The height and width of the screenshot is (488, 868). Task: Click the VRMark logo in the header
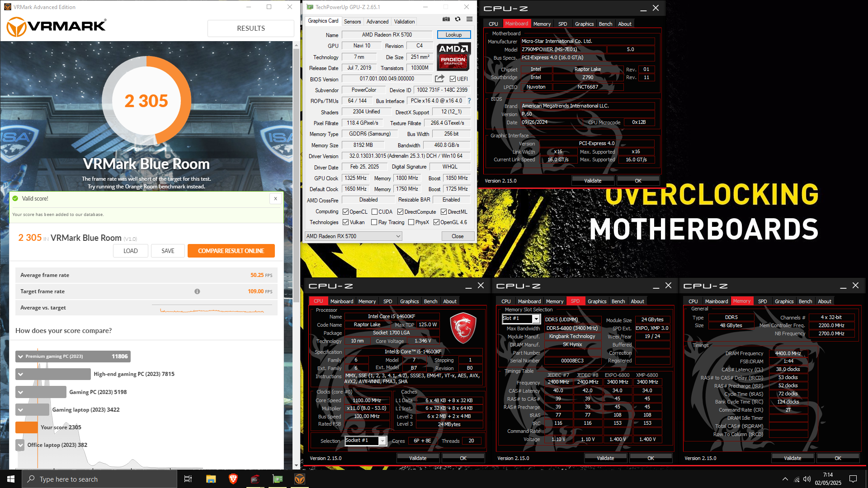tap(57, 27)
